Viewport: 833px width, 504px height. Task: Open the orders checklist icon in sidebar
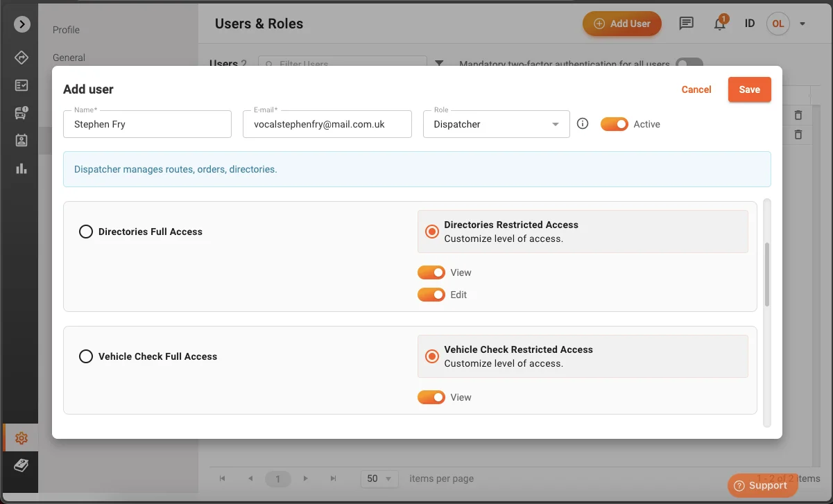[22, 85]
